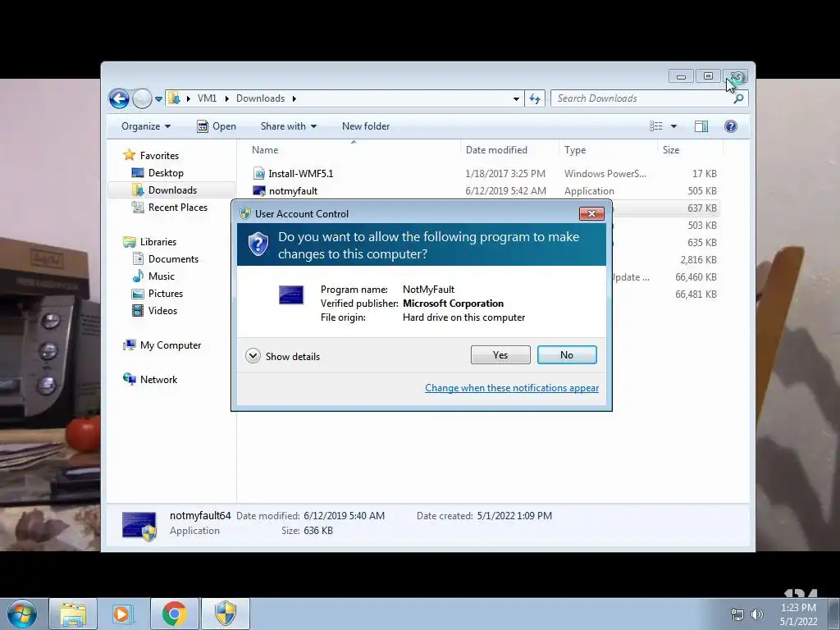Open the Music library
840x630 pixels.
pyautogui.click(x=162, y=276)
